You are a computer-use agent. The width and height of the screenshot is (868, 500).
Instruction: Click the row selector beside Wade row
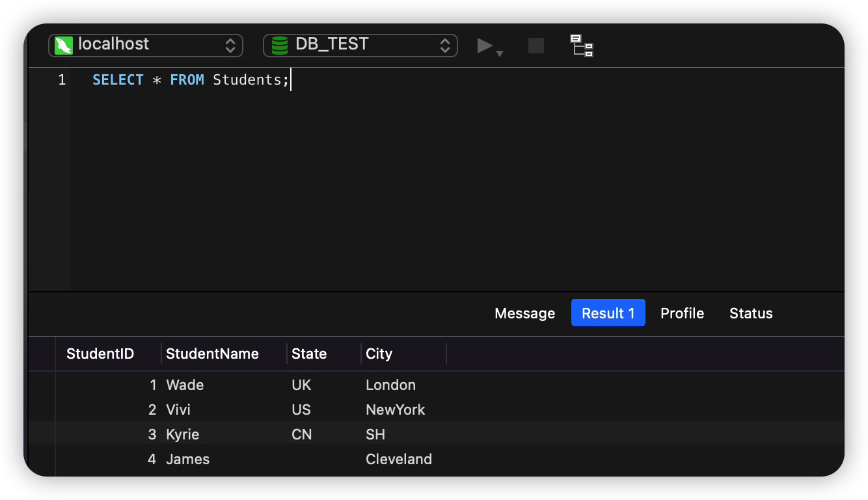click(x=42, y=385)
